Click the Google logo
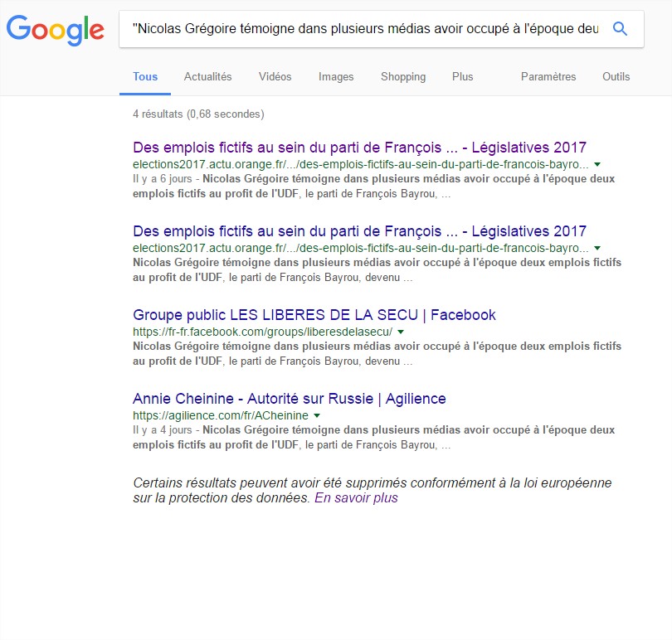Screen dimensions: 672x640 [x=56, y=30]
